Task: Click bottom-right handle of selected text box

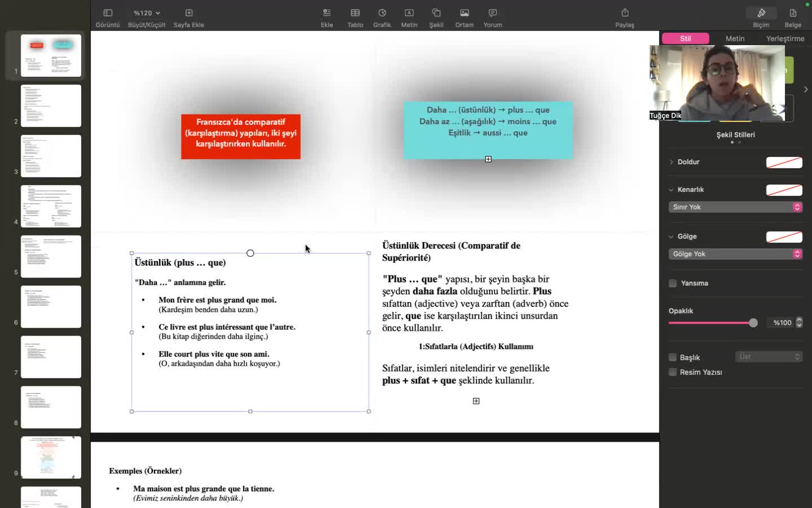Action: [369, 411]
